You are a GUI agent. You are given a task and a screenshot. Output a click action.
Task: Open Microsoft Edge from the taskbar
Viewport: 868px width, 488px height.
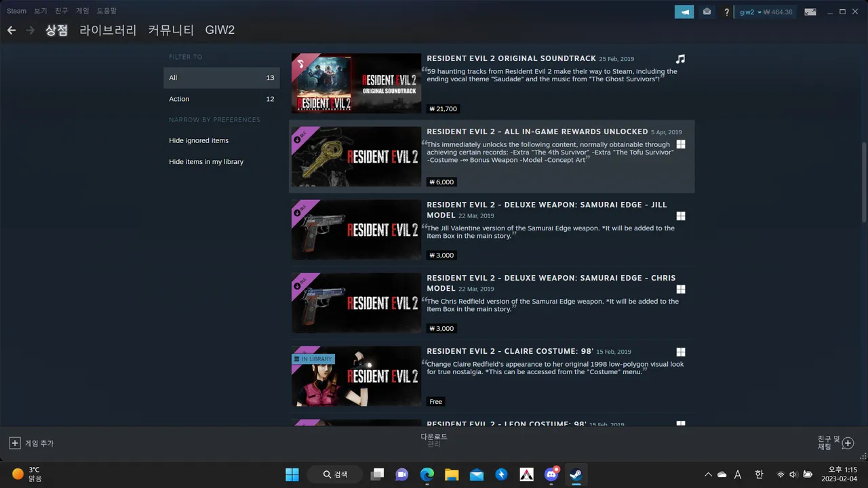click(x=427, y=474)
